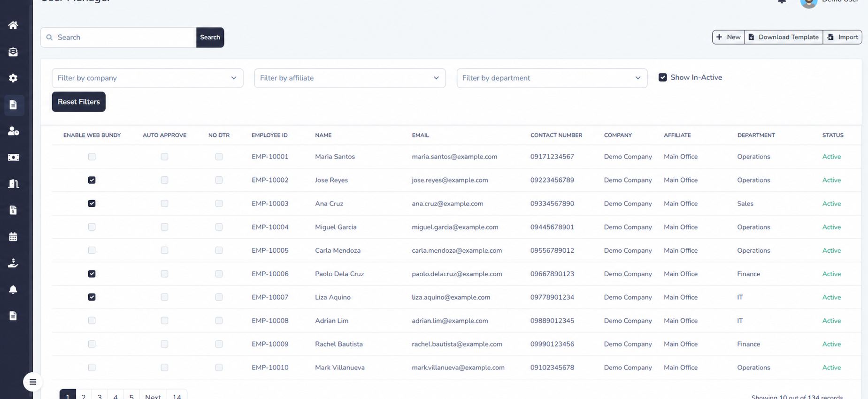Click Sales department cell for Ana Cruz

point(745,203)
